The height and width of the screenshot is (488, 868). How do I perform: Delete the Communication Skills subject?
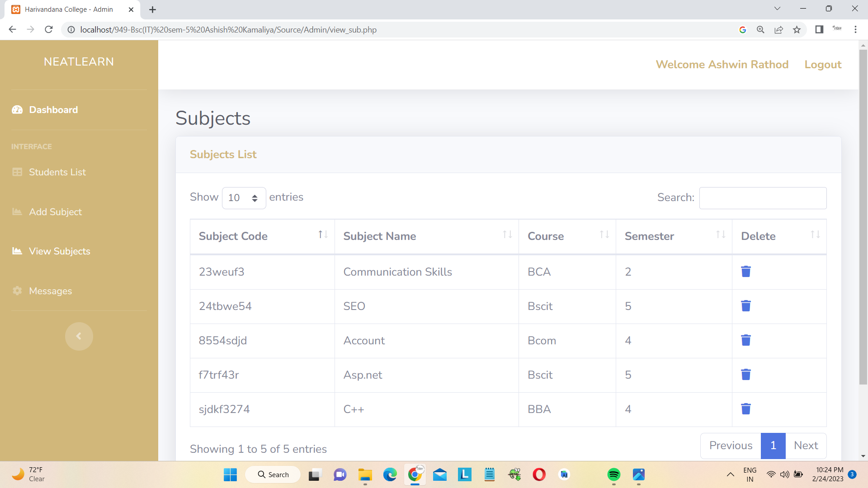pyautogui.click(x=746, y=272)
